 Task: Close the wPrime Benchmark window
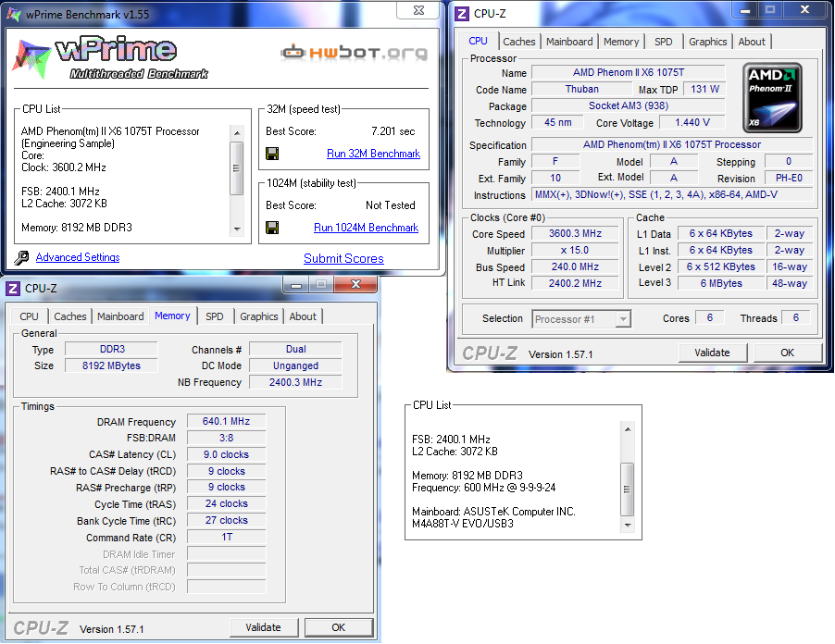click(418, 10)
